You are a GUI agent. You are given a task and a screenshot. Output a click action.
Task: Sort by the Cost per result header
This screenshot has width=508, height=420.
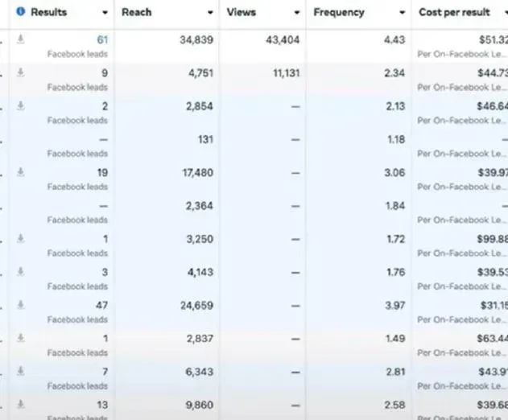(x=454, y=12)
